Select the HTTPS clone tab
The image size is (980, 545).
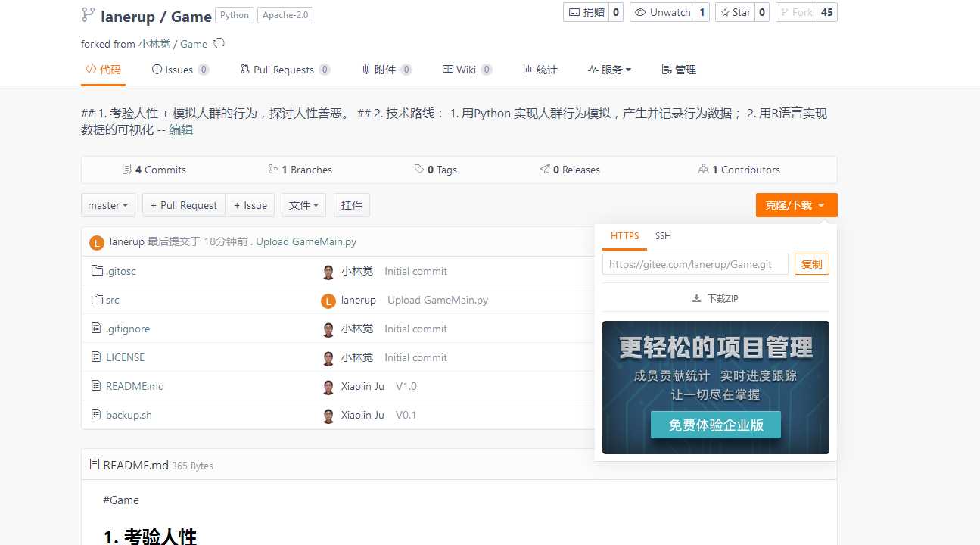pyautogui.click(x=624, y=236)
